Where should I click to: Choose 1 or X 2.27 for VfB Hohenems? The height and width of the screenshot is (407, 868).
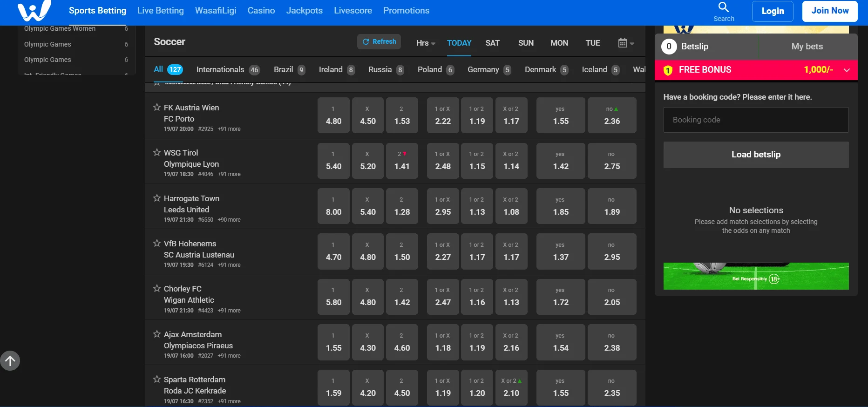pyautogui.click(x=443, y=251)
